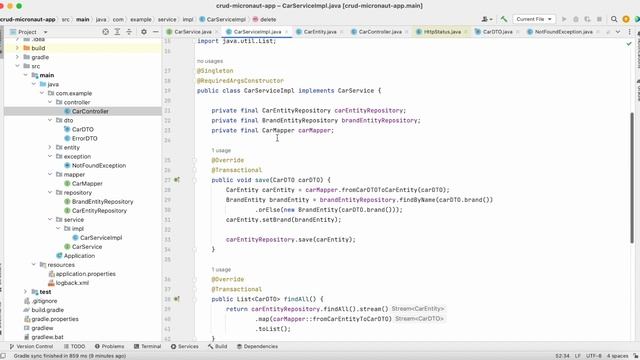Click the Build project hammer icon

pos(504,19)
